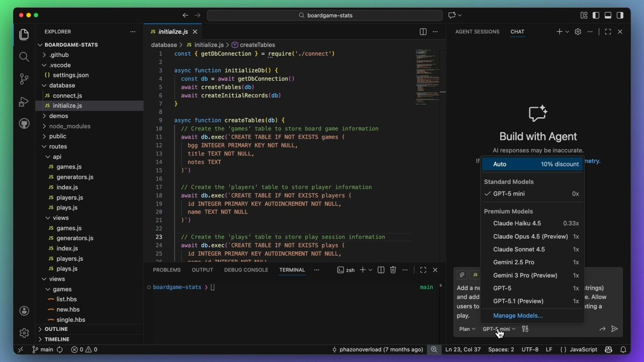This screenshot has height=362, width=644.
Task: Open the terminal launch profile dropdown arrow
Action: (x=371, y=270)
